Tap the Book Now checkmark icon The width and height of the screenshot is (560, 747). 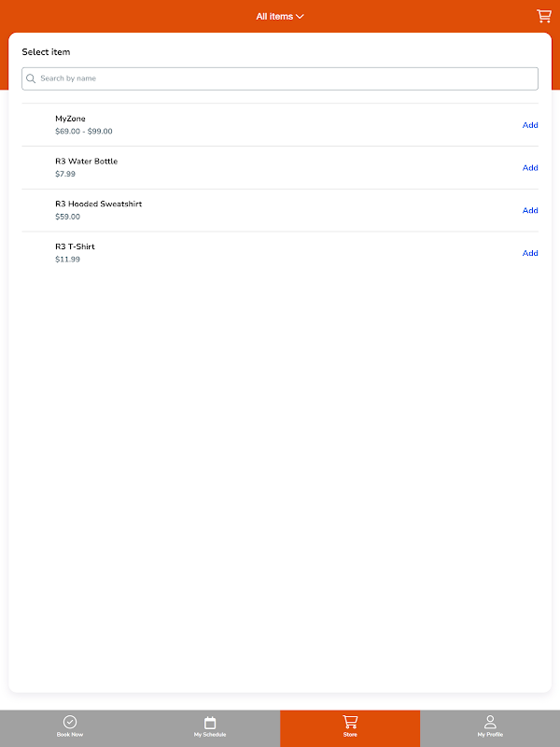(70, 722)
